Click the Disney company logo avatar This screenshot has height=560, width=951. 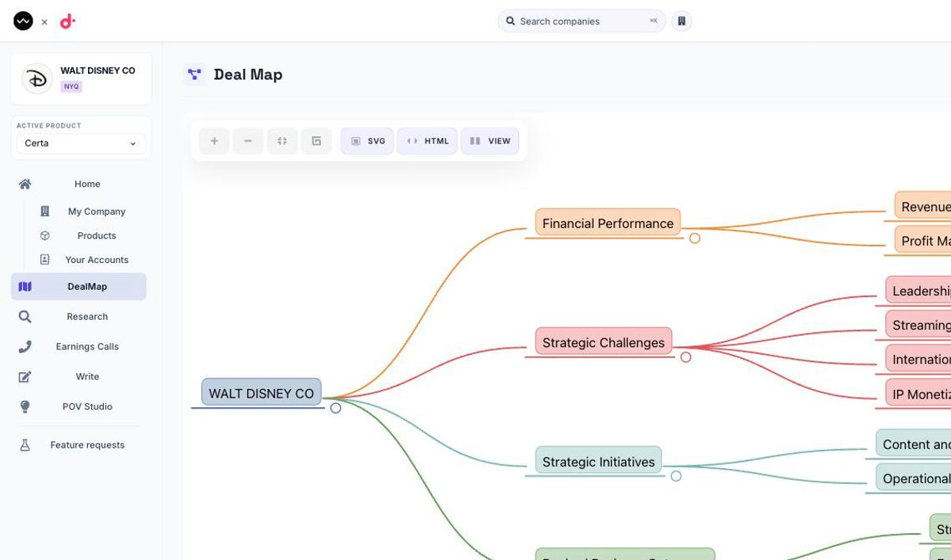pos(36,78)
